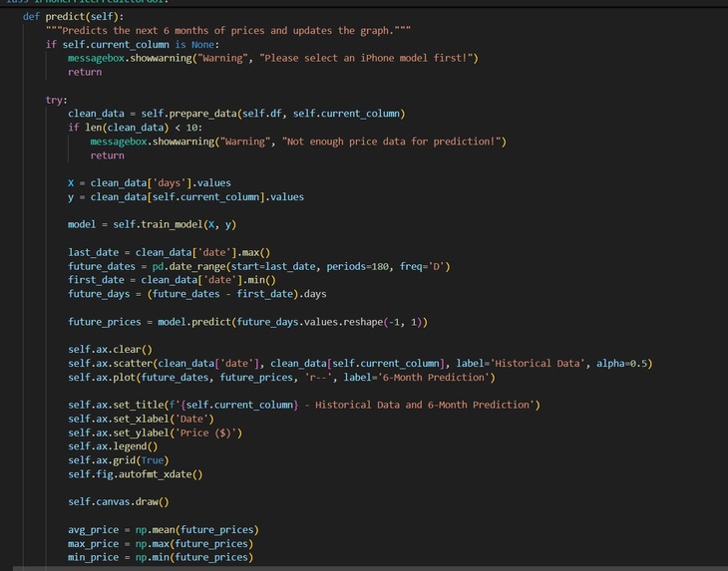Click the 'self.ax.set_title' call
Screen dimensions: 728x571
[116, 405]
